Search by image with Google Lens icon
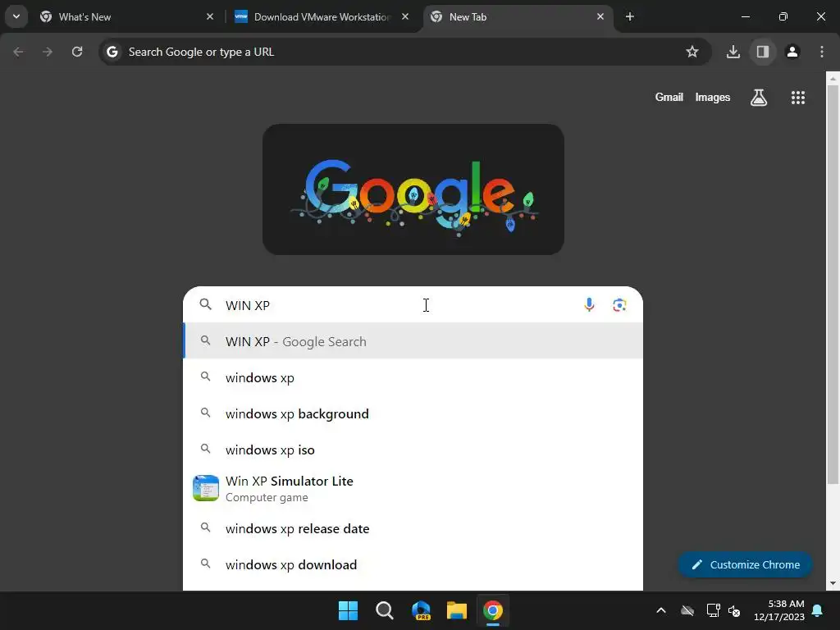This screenshot has height=630, width=840. tap(619, 305)
